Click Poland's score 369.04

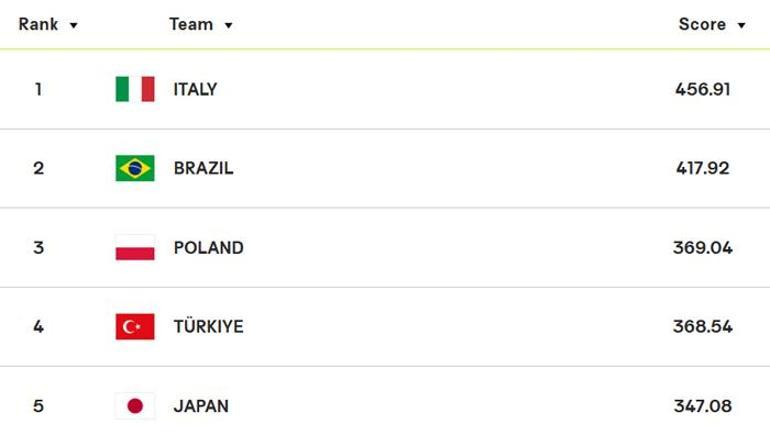[x=703, y=248]
